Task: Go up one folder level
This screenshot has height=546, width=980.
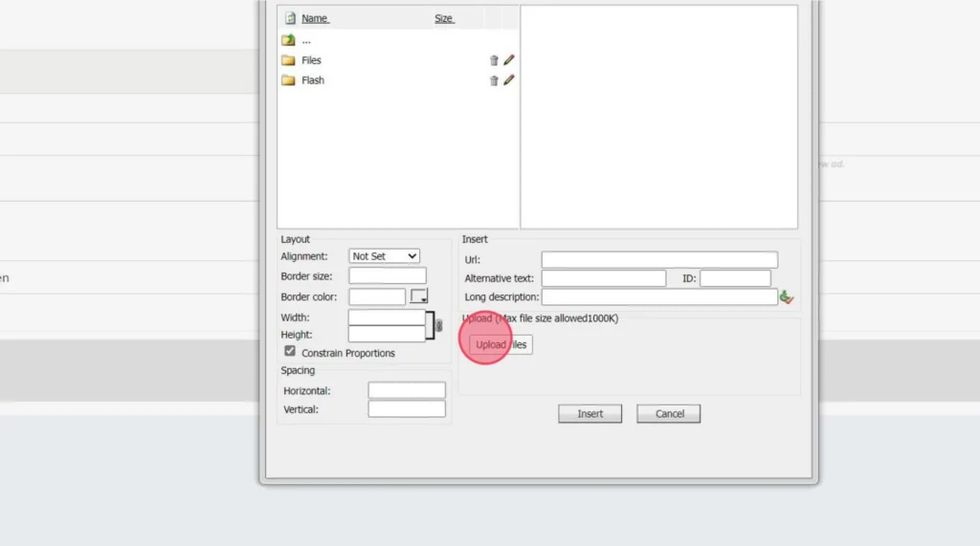Action: click(x=289, y=40)
